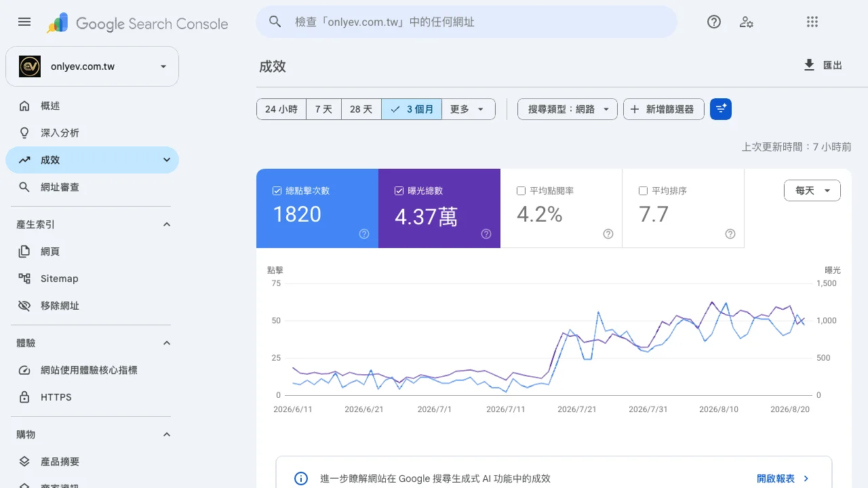Click the 2026/7/21 chart date label
868x488 pixels.
[576, 409]
